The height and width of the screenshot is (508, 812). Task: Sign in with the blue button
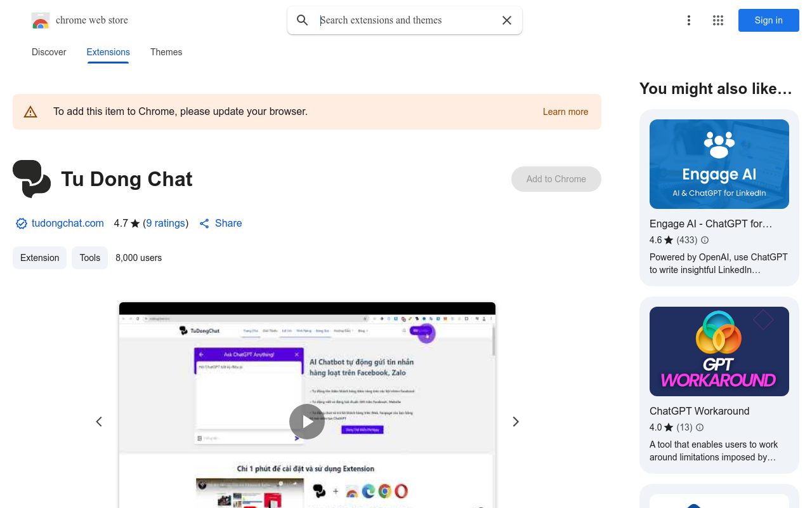pos(769,20)
